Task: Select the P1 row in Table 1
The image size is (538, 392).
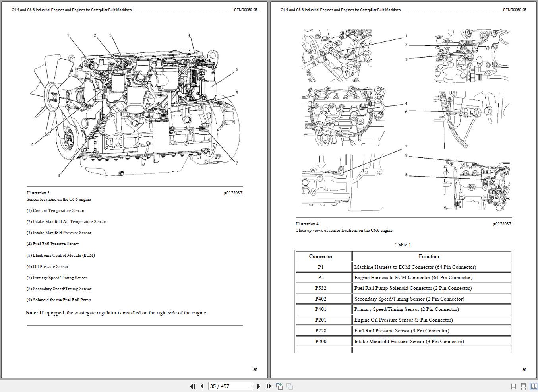Action: tap(321, 267)
